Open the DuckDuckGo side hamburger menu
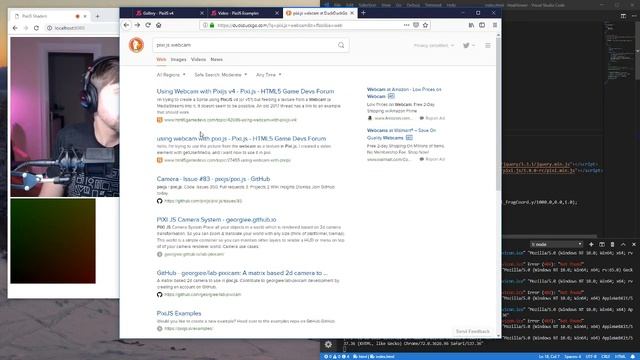The width and height of the screenshot is (640, 360). click(488, 45)
